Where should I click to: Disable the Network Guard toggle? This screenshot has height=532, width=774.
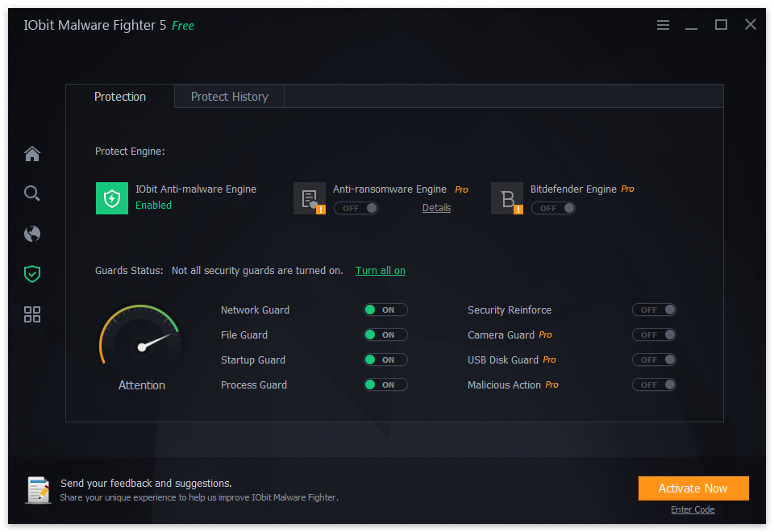click(385, 310)
